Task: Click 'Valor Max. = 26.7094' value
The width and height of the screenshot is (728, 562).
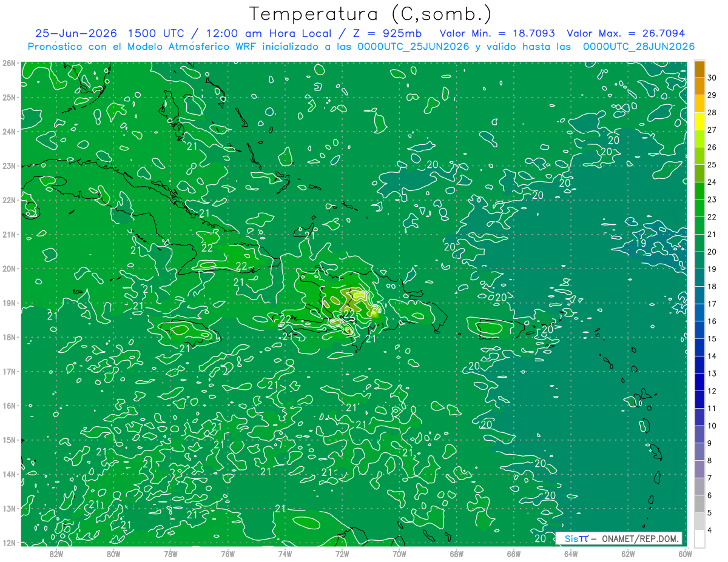Action: (625, 33)
